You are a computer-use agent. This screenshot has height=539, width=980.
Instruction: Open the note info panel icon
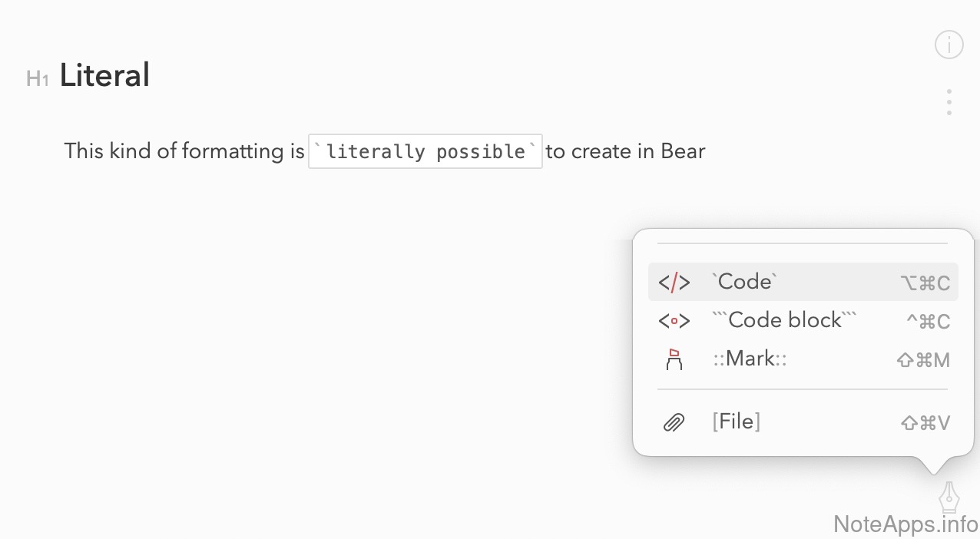coord(949,45)
